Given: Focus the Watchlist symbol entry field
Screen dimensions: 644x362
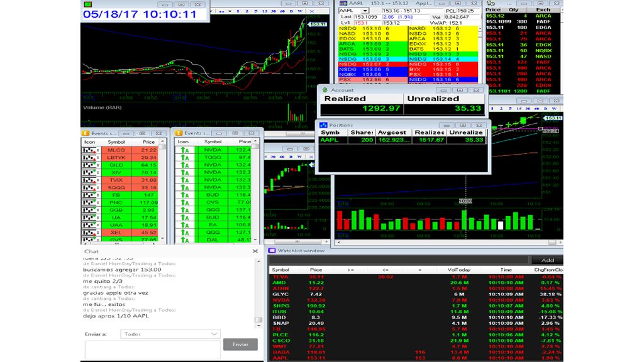Looking at the screenshot, I should 399,260.
